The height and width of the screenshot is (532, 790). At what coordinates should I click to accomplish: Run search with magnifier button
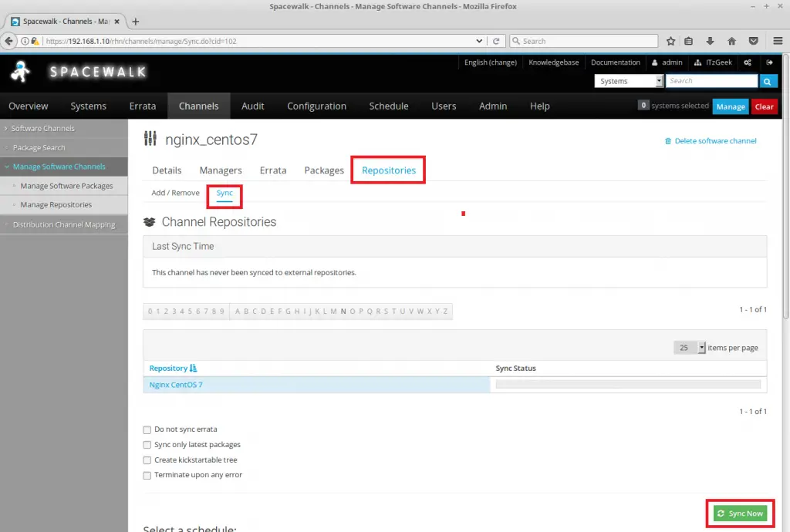tap(768, 81)
